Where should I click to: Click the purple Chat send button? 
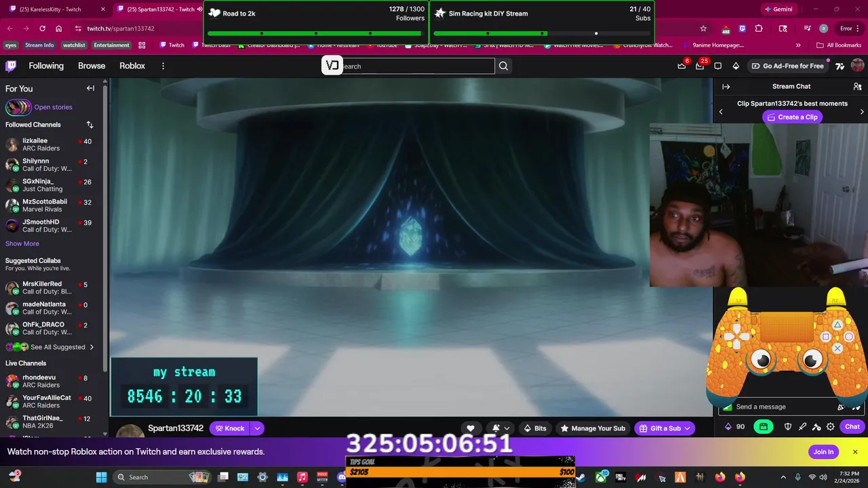[852, 426]
